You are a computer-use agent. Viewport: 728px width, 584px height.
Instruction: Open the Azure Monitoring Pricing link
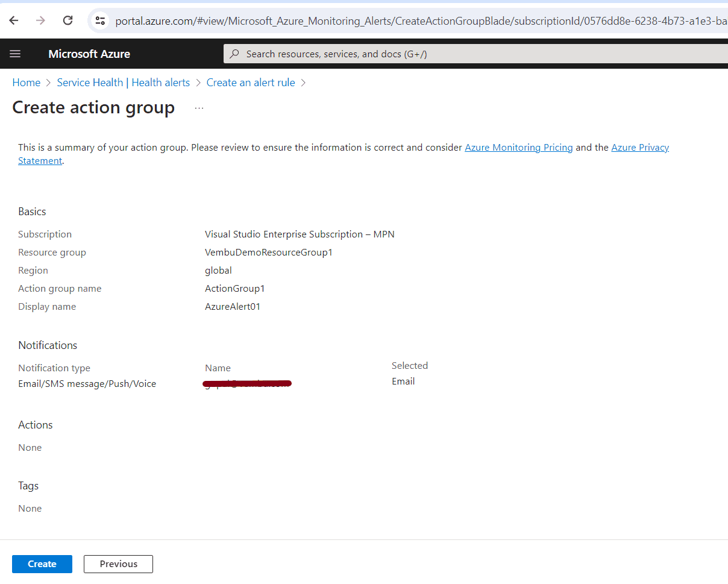click(x=519, y=147)
